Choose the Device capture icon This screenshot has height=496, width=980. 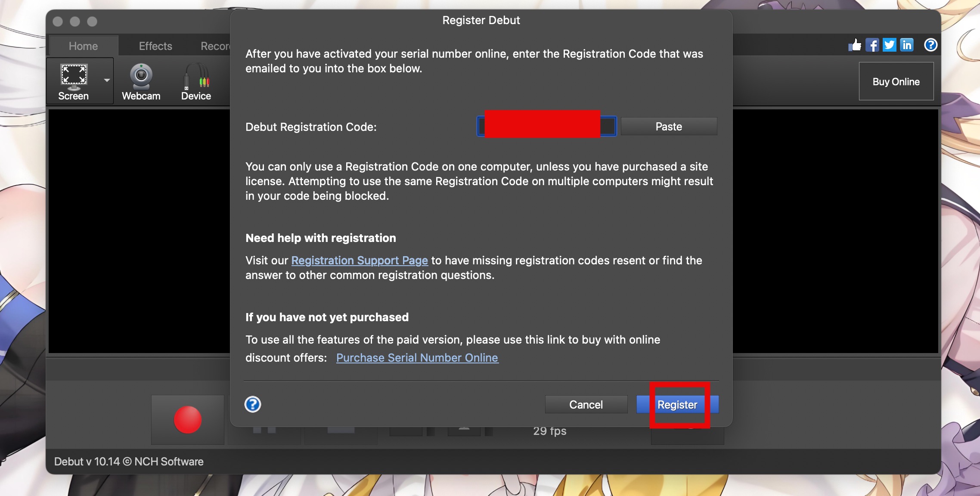point(196,77)
